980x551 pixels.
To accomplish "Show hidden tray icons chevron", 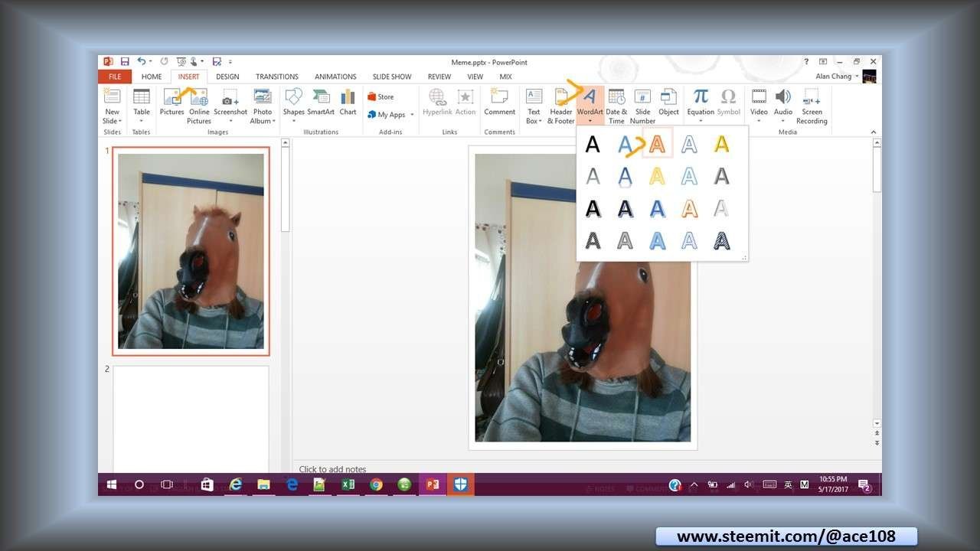I will (x=694, y=484).
